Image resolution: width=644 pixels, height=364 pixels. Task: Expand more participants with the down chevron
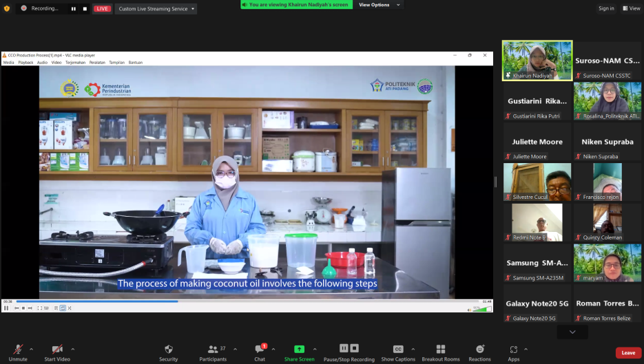point(572,332)
